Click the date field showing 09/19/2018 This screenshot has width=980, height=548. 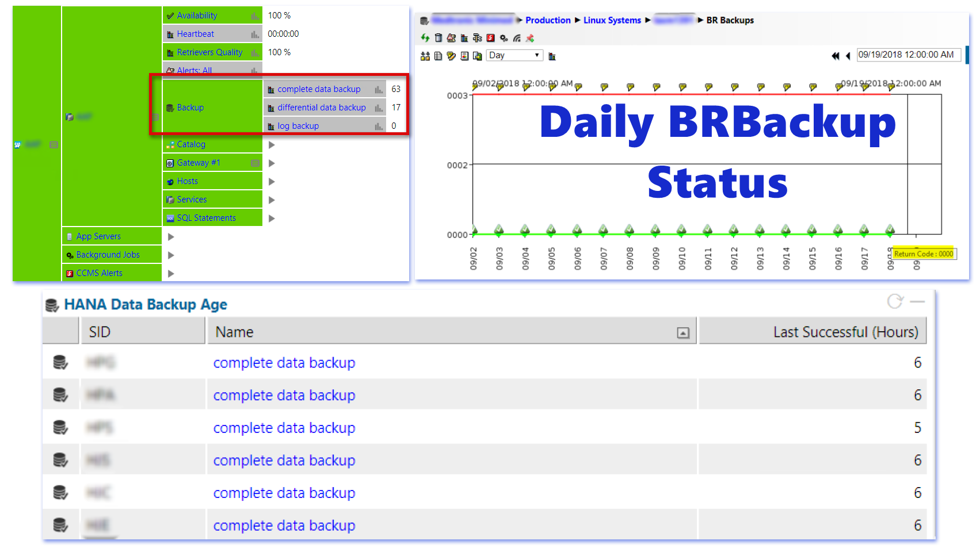coord(908,55)
